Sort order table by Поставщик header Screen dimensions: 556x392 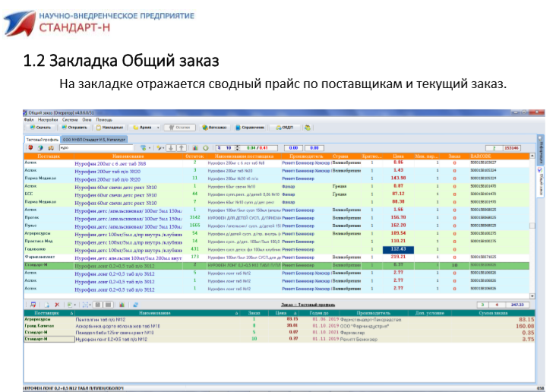49,313
